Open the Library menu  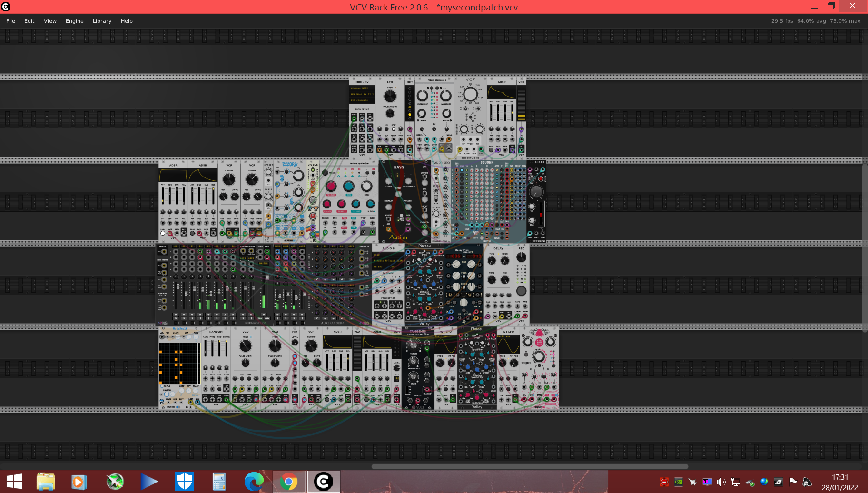tap(102, 21)
